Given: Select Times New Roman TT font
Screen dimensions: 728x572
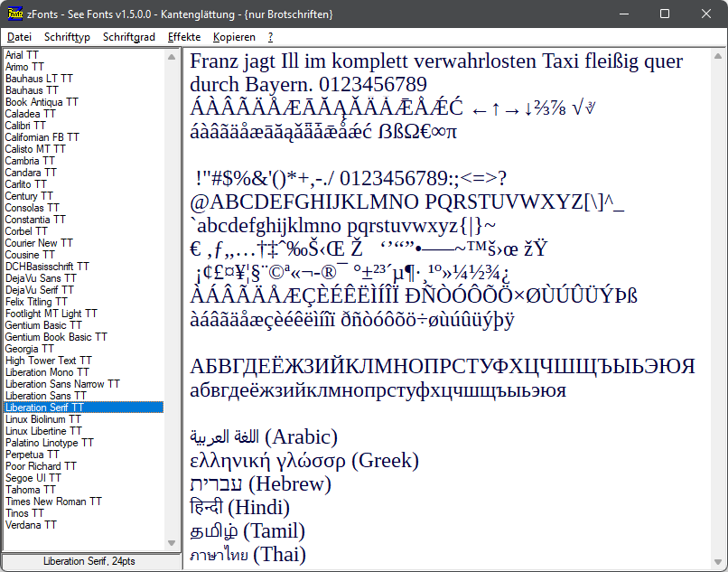Looking at the screenshot, I should [53, 502].
